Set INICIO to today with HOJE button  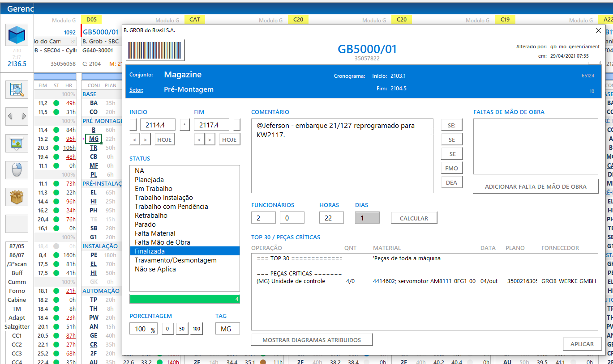(x=164, y=140)
